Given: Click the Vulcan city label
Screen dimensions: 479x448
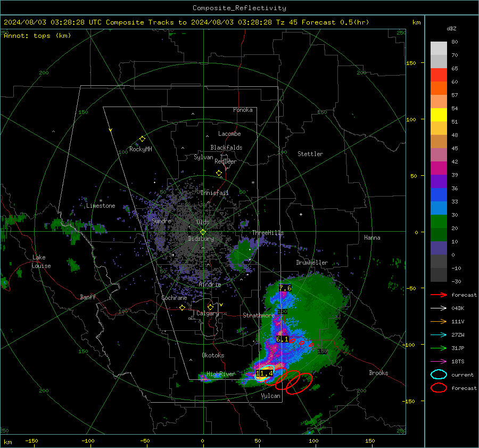Looking at the screenshot, I should click(271, 396).
